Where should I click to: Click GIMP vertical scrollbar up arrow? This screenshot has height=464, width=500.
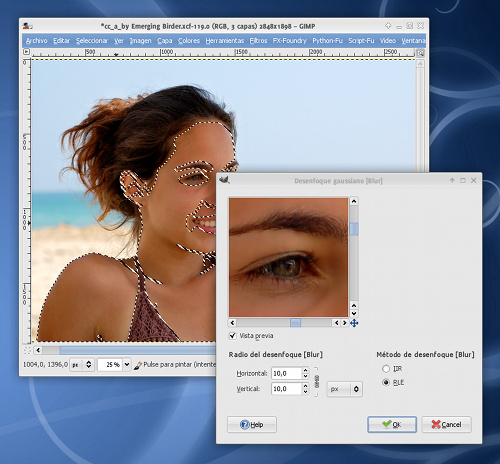(x=420, y=64)
